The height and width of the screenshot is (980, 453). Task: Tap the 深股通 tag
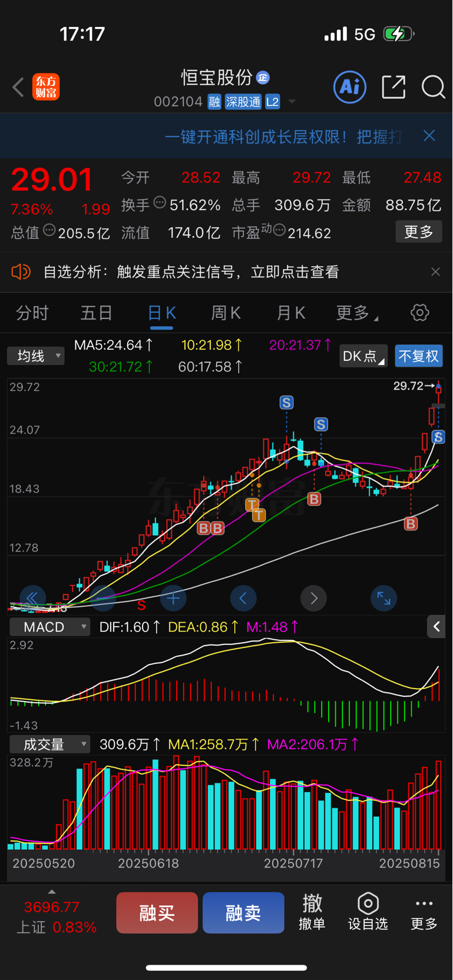pyautogui.click(x=243, y=102)
